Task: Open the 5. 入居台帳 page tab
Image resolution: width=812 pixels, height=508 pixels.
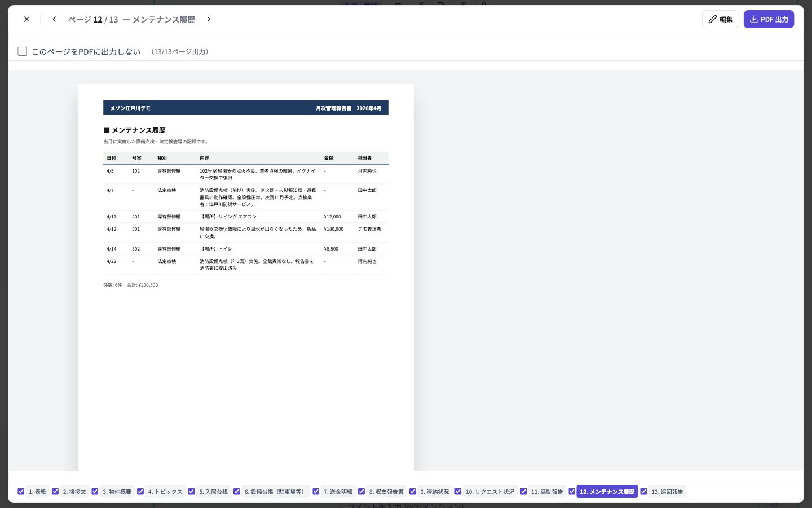Action: click(x=213, y=492)
